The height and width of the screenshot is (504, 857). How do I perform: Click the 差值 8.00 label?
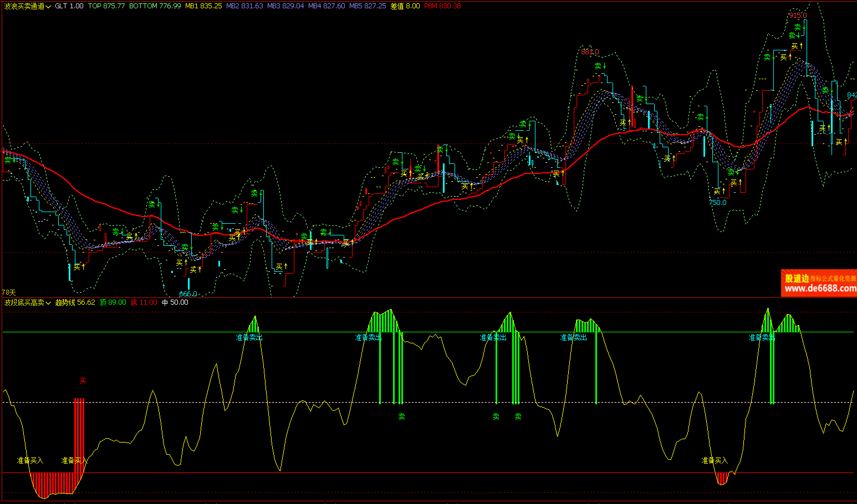pyautogui.click(x=405, y=6)
